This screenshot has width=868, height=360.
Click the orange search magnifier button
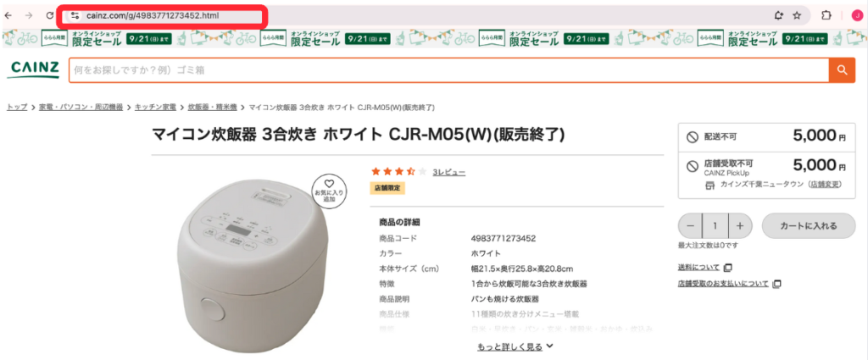842,69
